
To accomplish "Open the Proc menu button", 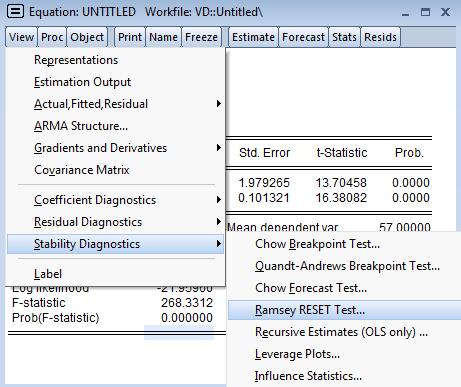I will [x=52, y=37].
